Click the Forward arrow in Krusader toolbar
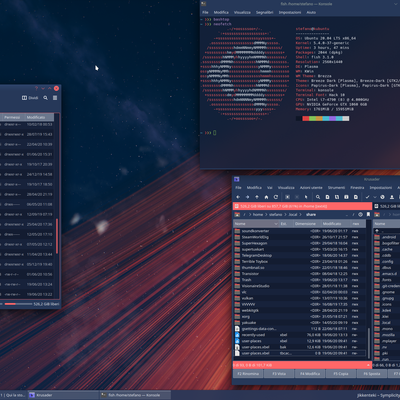 tap(247, 197)
